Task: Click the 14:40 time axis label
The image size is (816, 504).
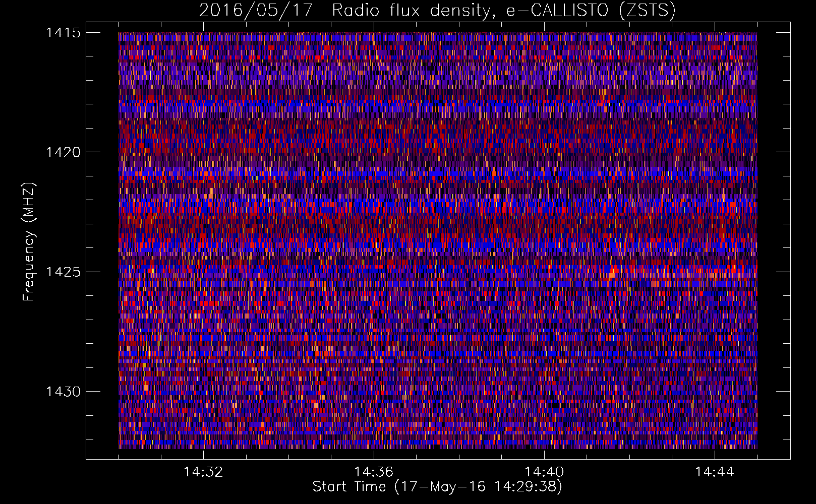Action: coord(544,472)
